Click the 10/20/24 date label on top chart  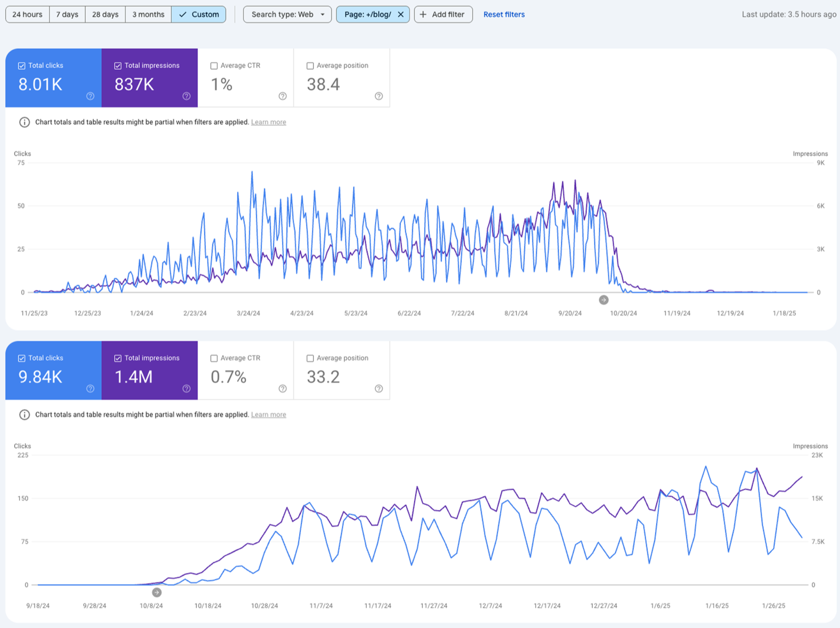click(623, 313)
